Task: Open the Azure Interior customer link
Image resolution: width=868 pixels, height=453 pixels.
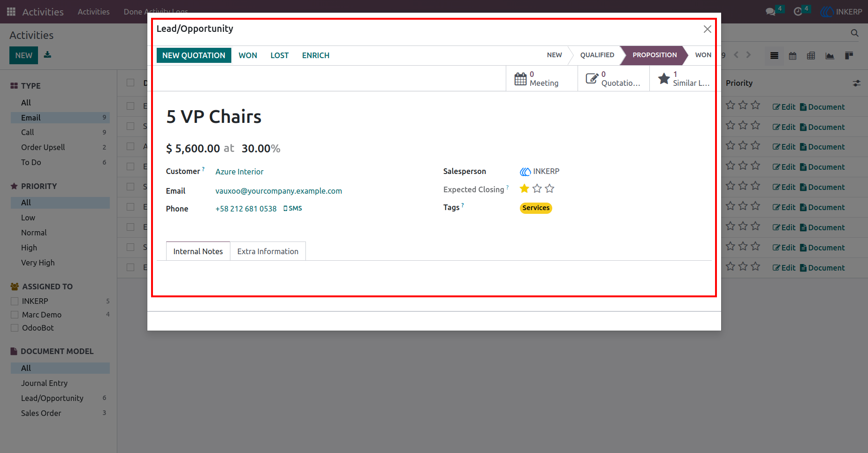Action: pos(239,172)
